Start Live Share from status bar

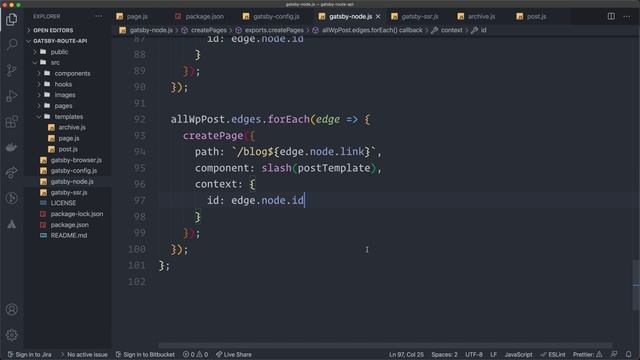[233, 354]
